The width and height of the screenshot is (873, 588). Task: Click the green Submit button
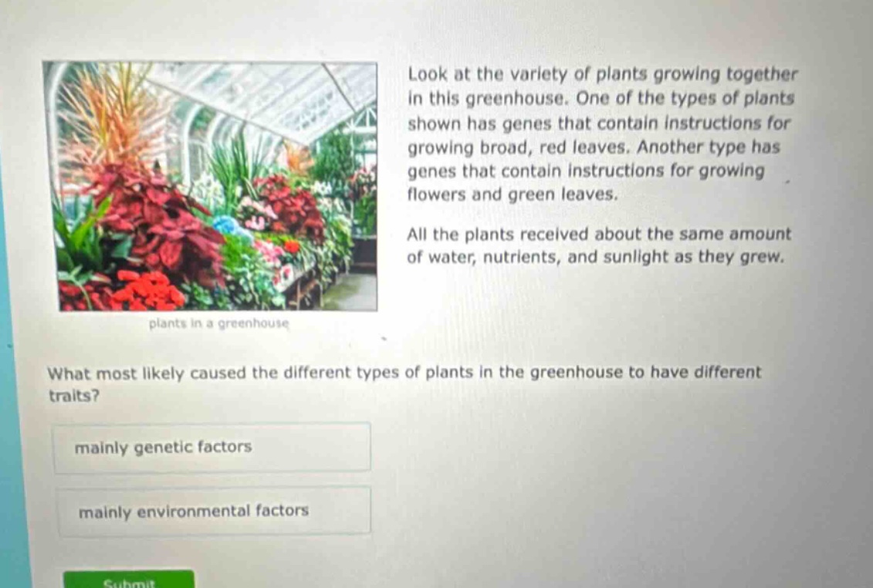coord(129,579)
